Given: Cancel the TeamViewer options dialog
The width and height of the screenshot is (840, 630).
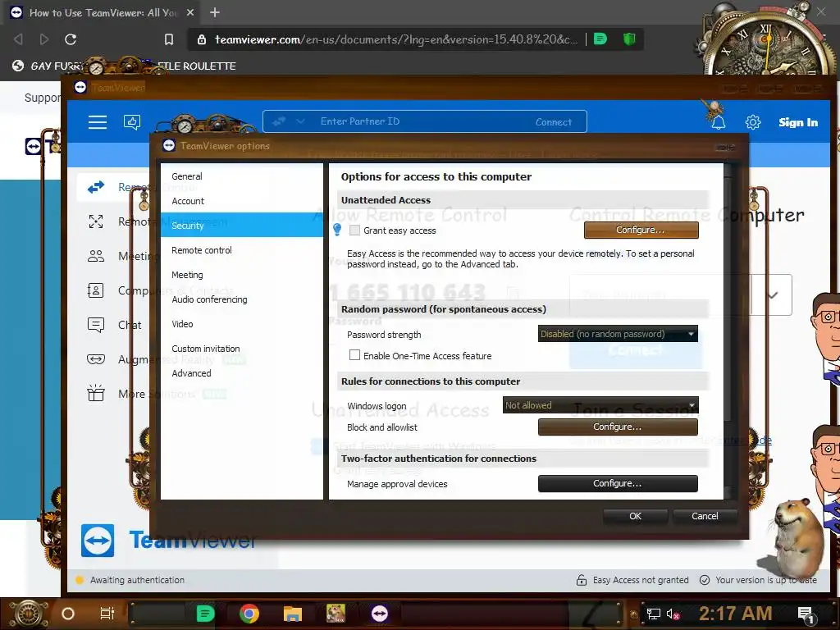Looking at the screenshot, I should pyautogui.click(x=705, y=516).
